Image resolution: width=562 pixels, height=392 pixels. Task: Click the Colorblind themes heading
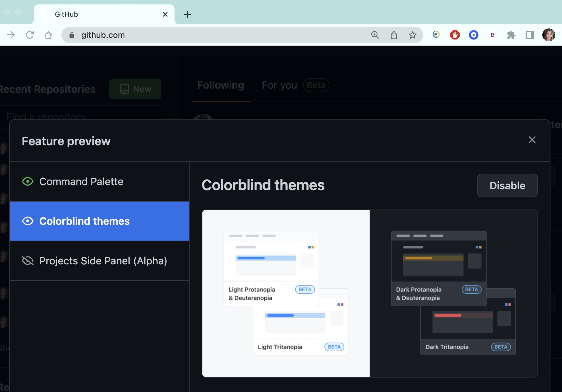(x=263, y=185)
